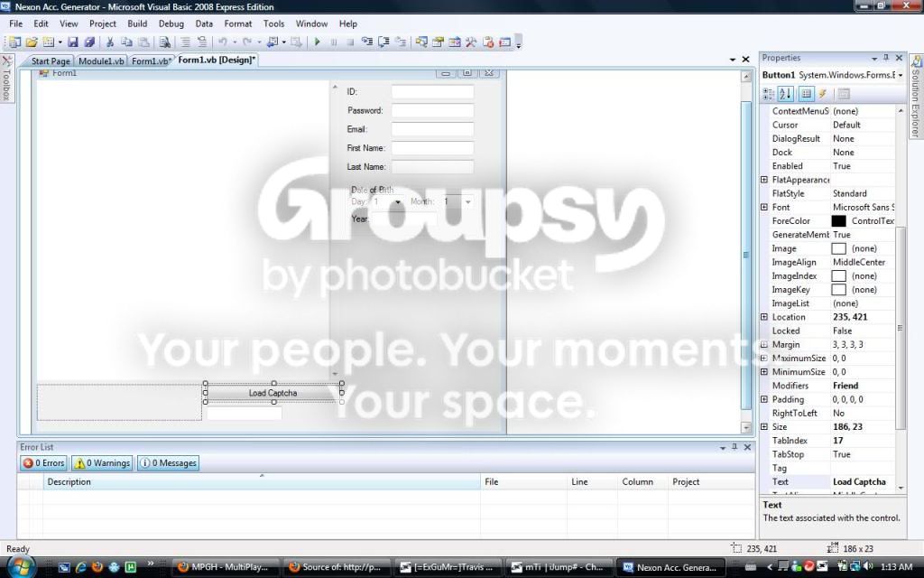Open the Build menu
Screen dimensions: 924x578
[x=137, y=23]
